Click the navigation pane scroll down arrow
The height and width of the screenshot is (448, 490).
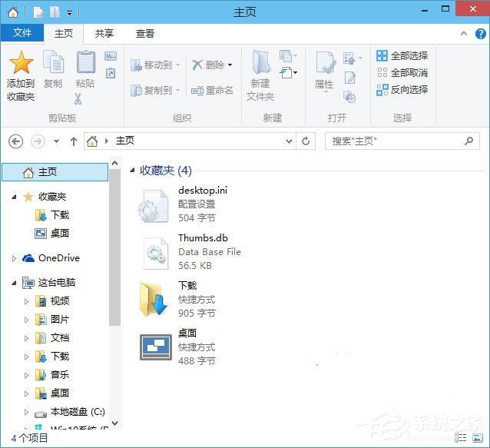coord(114,423)
